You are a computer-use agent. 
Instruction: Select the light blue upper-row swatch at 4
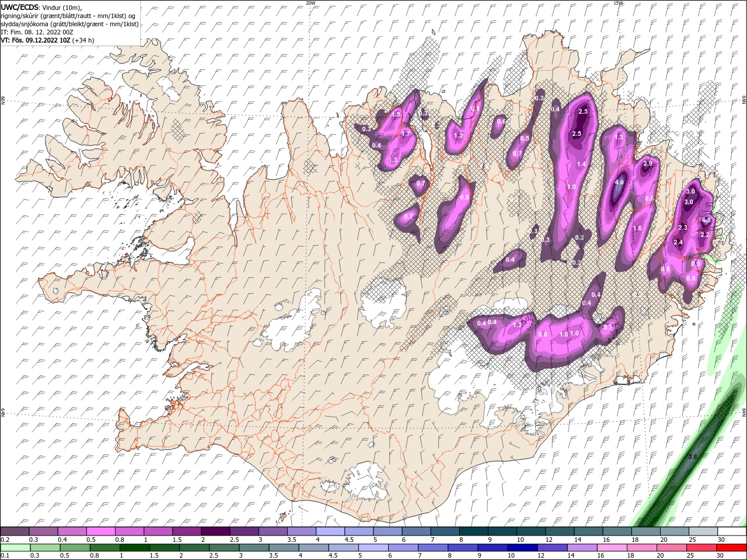[330, 531]
